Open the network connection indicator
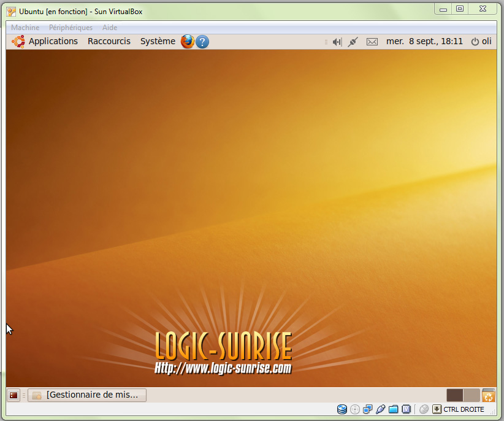 (353, 42)
